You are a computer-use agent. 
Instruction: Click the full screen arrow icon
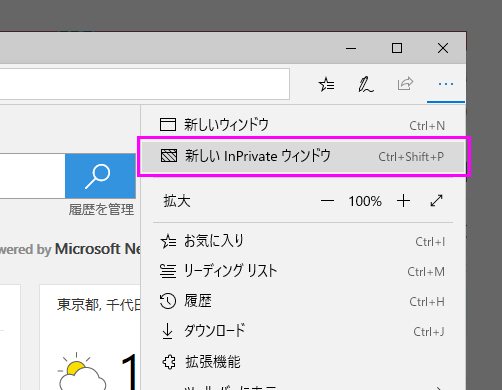click(x=436, y=201)
